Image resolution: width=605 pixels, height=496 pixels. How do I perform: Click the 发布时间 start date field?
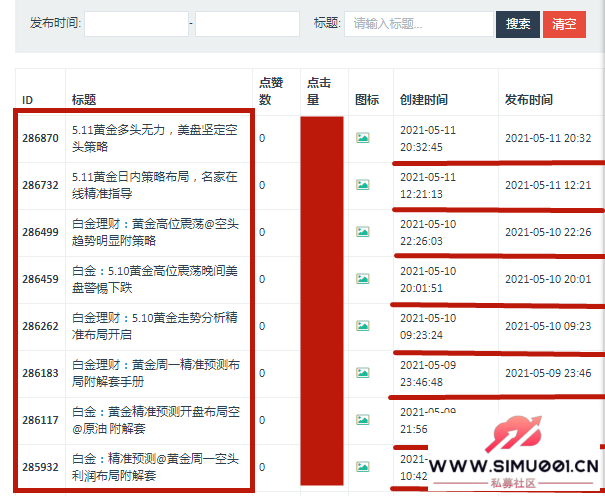click(136, 24)
